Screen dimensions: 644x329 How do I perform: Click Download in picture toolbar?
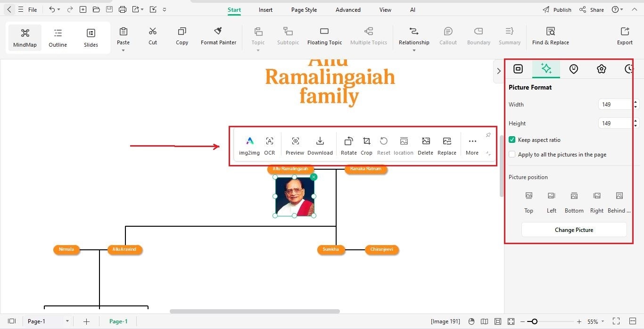click(320, 146)
